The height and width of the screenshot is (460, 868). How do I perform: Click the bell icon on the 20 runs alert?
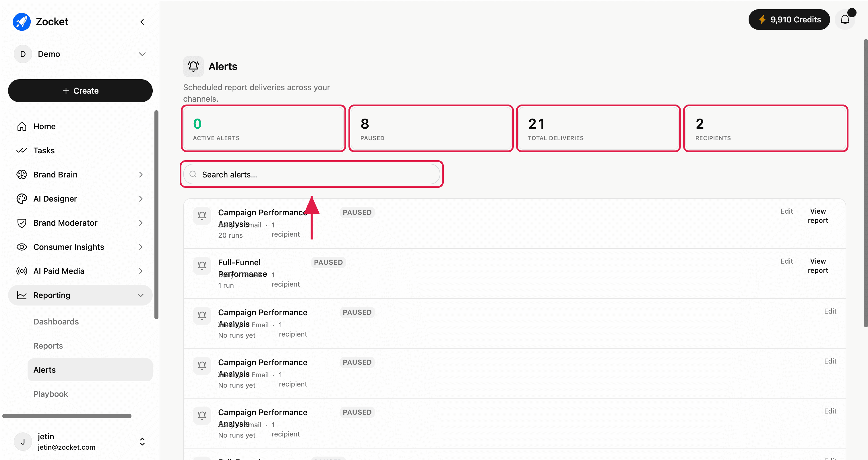202,216
